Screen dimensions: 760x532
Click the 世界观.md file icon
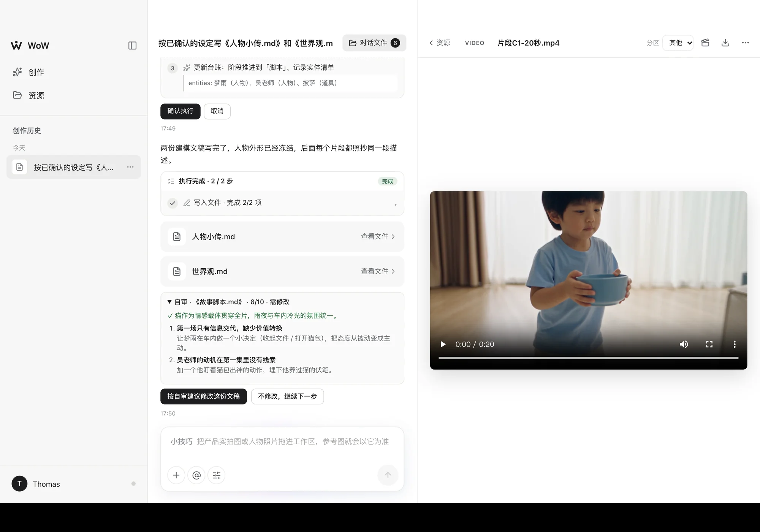coord(177,271)
